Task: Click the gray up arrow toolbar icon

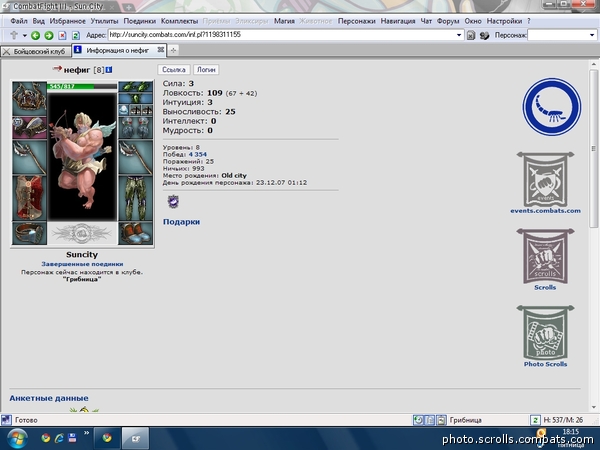Action: (14, 35)
